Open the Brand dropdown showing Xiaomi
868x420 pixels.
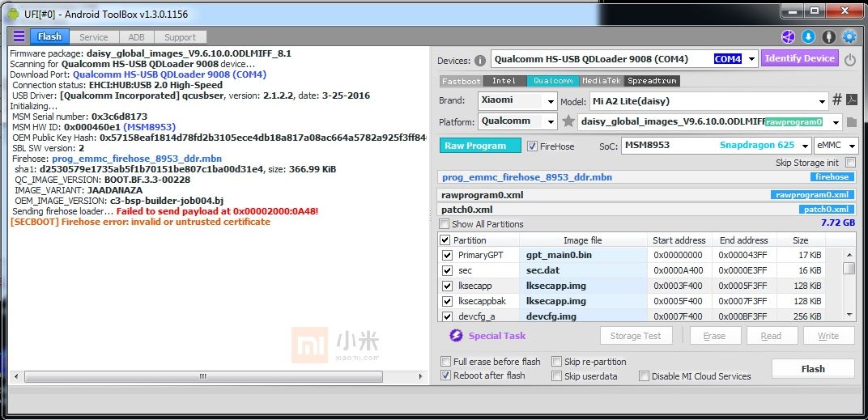pos(551,102)
